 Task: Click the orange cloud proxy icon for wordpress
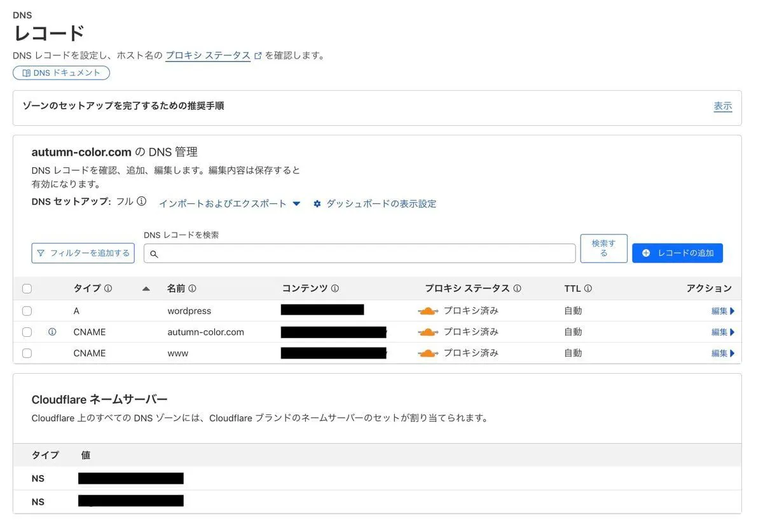click(428, 311)
